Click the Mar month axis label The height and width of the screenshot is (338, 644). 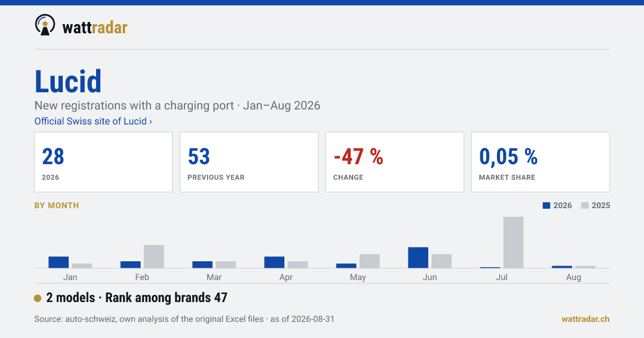(x=214, y=277)
